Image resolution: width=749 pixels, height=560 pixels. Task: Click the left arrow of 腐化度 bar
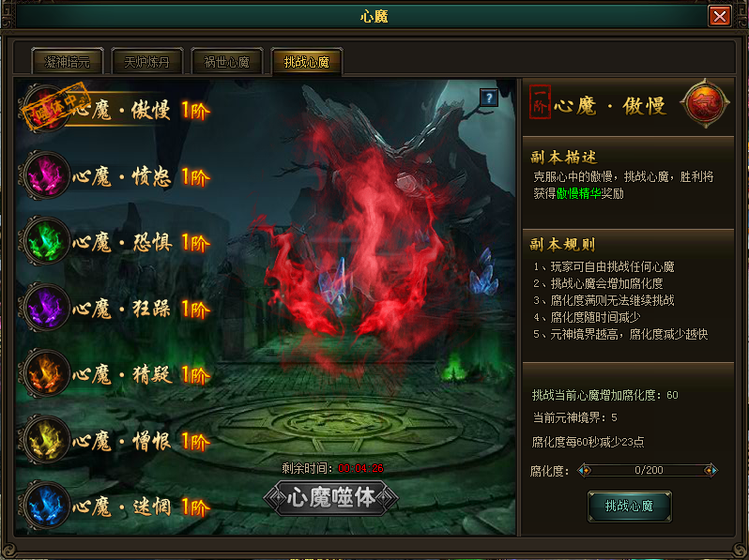(584, 470)
